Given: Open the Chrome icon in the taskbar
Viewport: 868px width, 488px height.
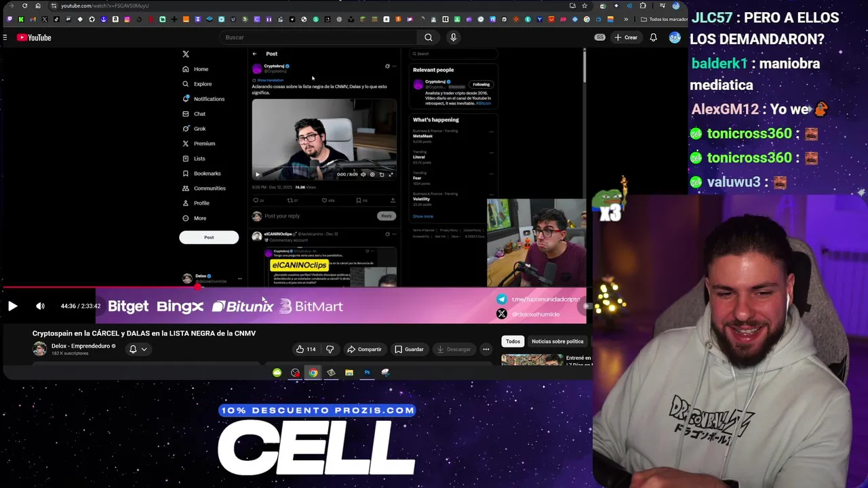Looking at the screenshot, I should point(313,372).
